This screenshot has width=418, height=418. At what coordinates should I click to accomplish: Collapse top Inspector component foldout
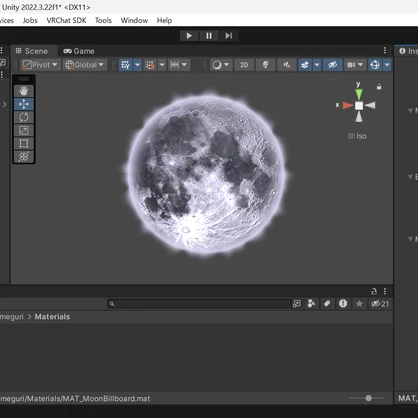click(x=410, y=110)
